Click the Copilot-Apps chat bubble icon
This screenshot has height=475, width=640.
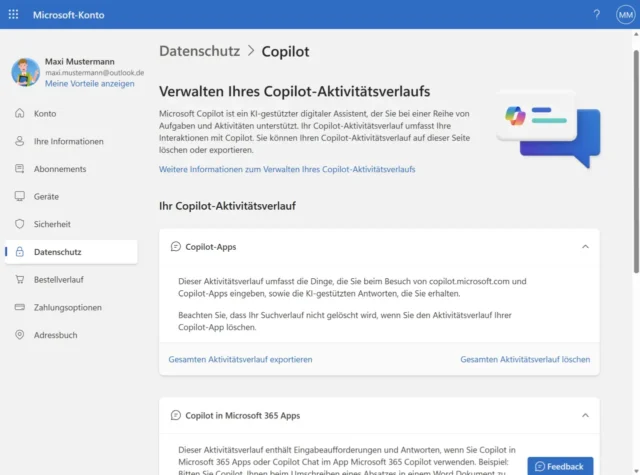176,246
